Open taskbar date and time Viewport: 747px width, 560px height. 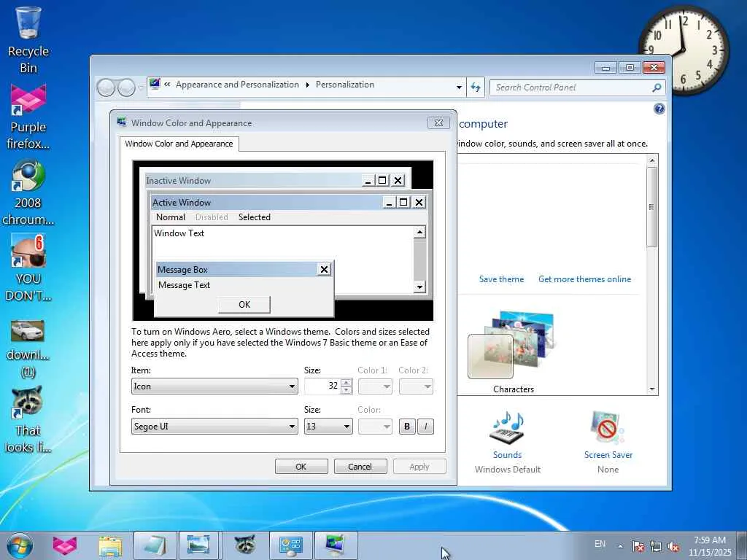pos(710,545)
